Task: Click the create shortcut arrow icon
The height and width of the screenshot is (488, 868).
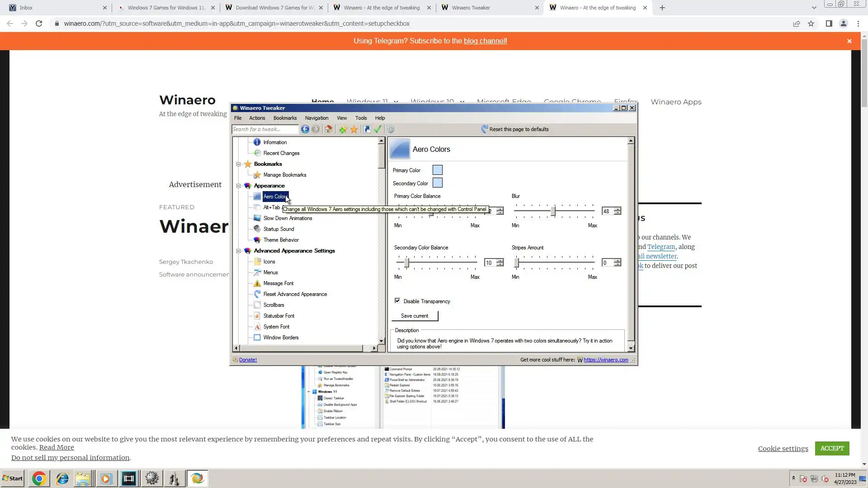Action: tap(367, 130)
